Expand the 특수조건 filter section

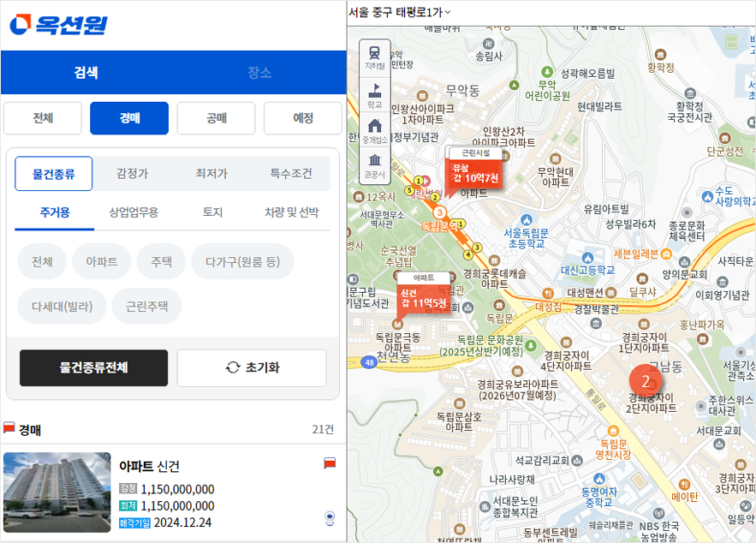(x=290, y=173)
